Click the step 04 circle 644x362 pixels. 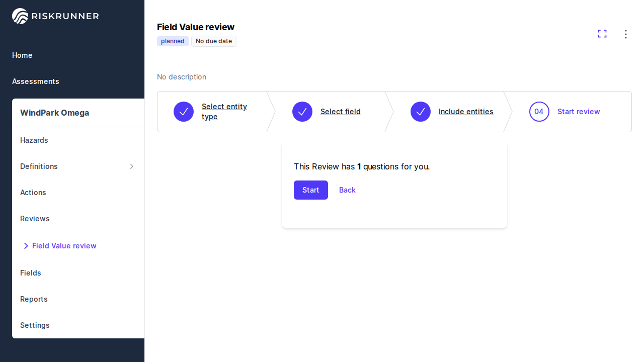[539, 112]
